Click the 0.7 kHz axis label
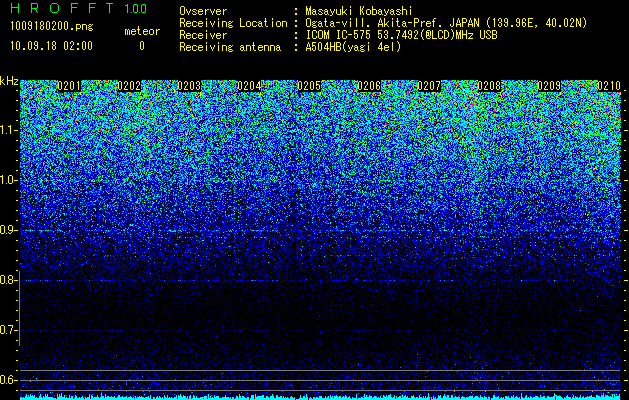The image size is (629, 400). [x=7, y=330]
